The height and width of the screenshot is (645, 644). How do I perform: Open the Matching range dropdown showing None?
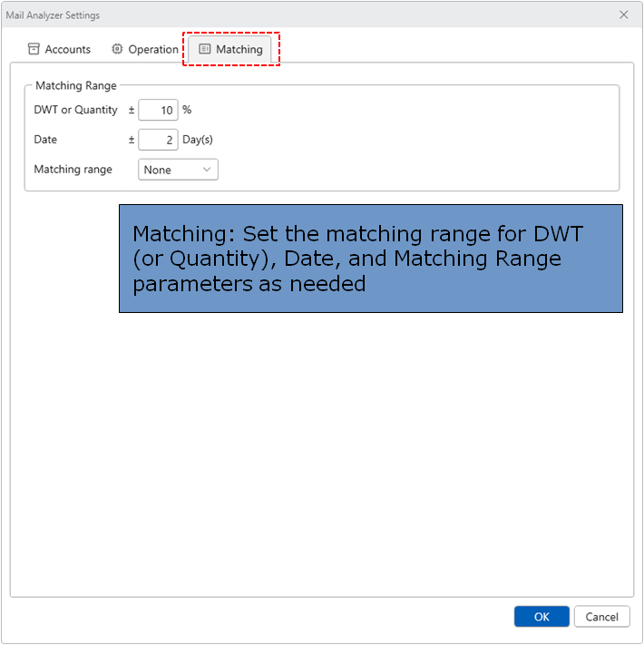click(172, 170)
